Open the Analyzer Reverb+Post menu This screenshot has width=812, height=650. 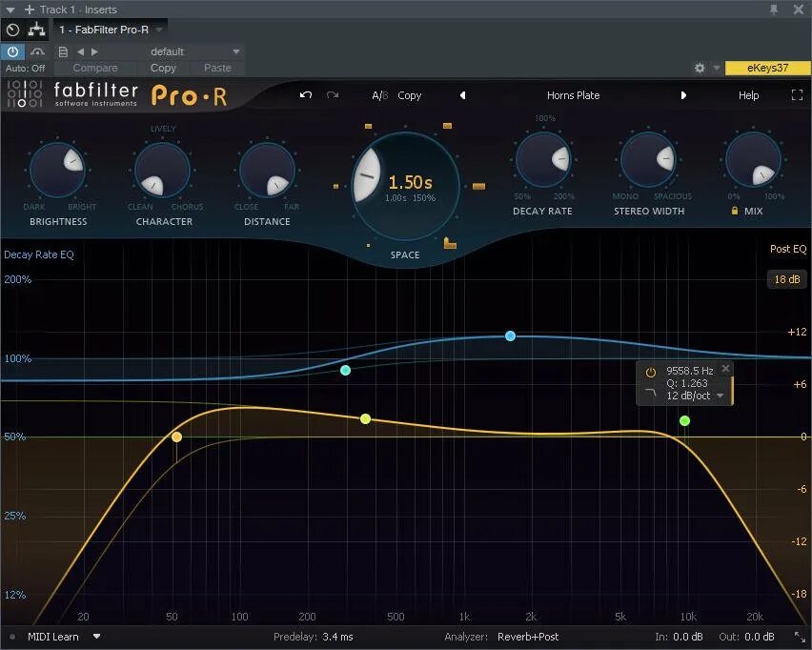point(528,637)
